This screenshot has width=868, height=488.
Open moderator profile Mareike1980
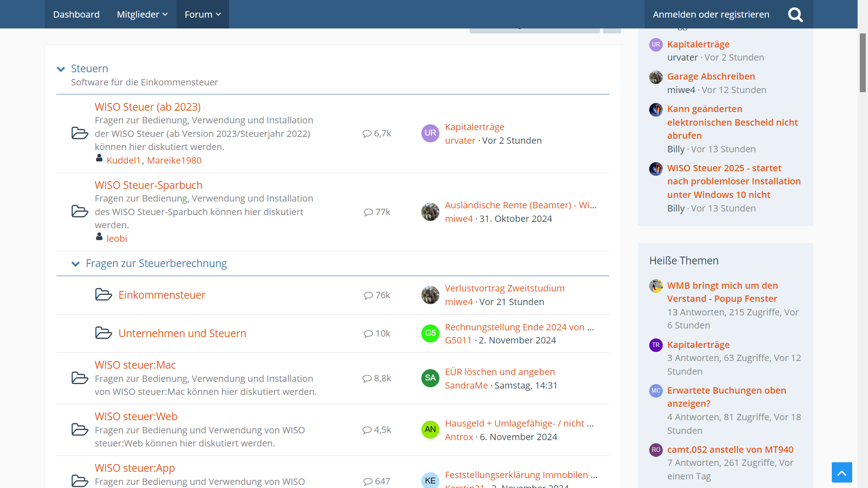tap(174, 160)
